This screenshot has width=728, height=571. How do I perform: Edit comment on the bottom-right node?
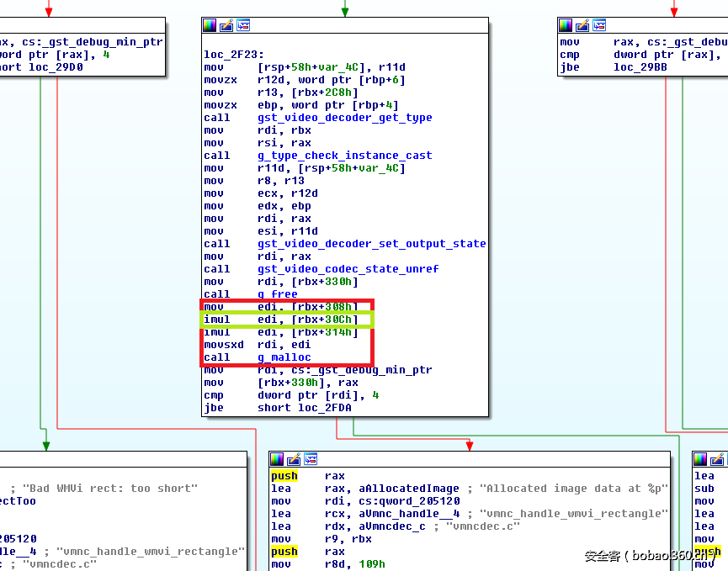[716, 459]
